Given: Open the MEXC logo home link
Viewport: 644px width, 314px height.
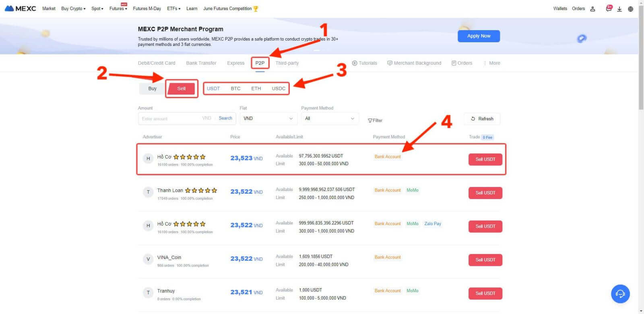Looking at the screenshot, I should click(x=20, y=8).
